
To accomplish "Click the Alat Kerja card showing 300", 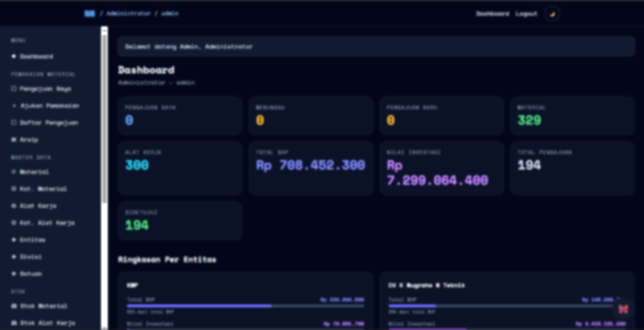I will pos(180,168).
